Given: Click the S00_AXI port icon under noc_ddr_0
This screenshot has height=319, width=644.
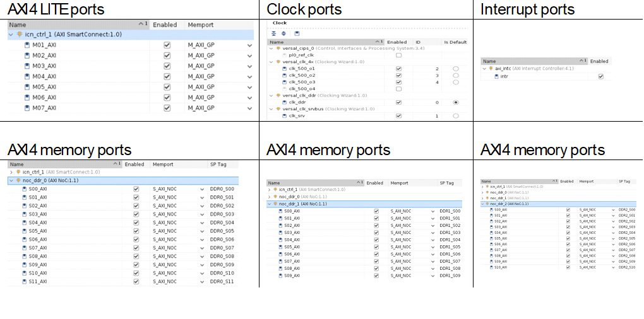Looking at the screenshot, I should tap(25, 188).
